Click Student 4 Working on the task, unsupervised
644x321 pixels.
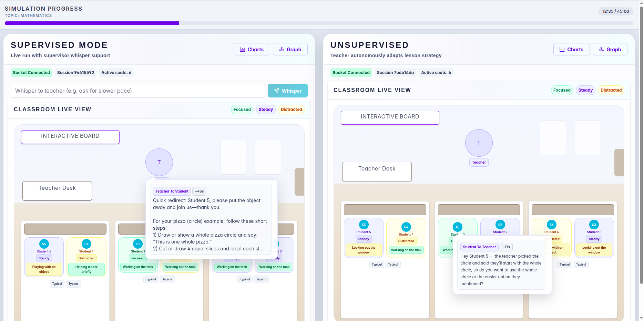(x=406, y=250)
